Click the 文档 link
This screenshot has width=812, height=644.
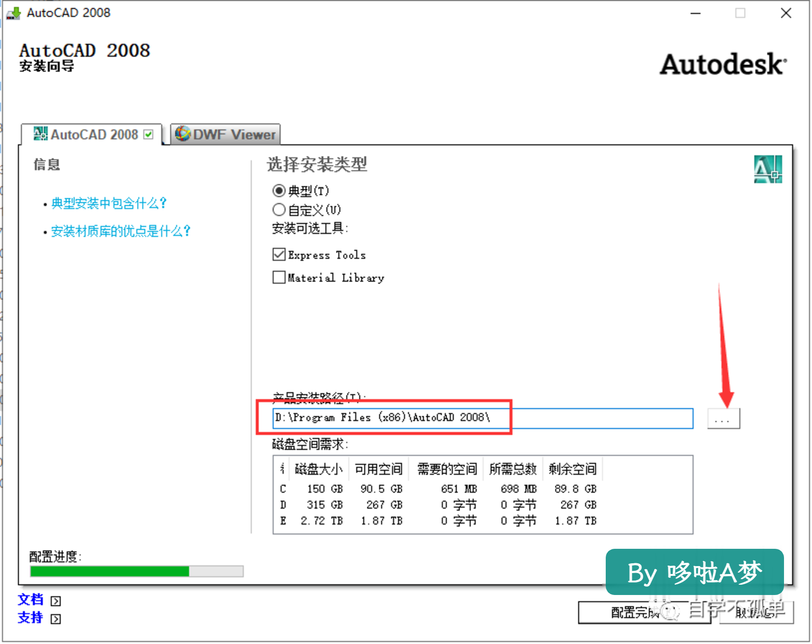30,600
